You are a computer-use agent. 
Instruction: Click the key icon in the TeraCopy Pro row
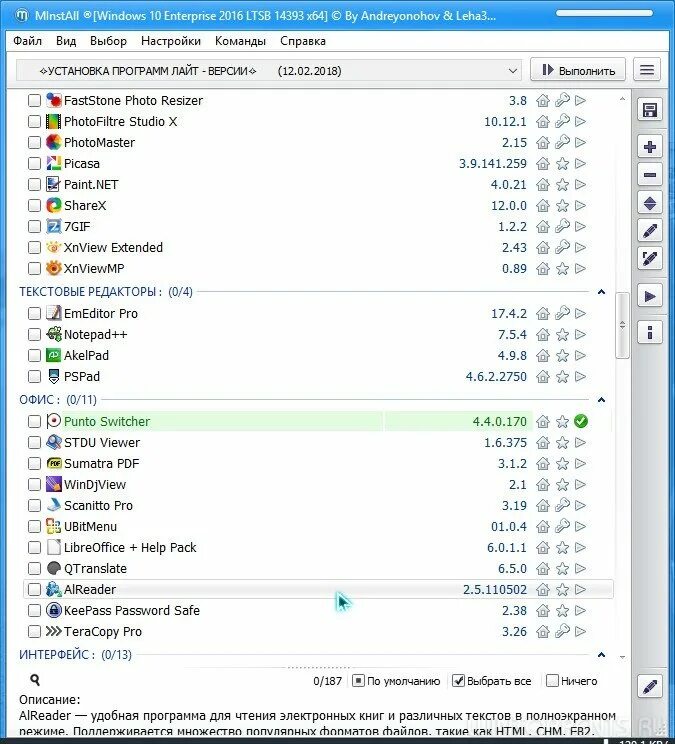tap(562, 632)
